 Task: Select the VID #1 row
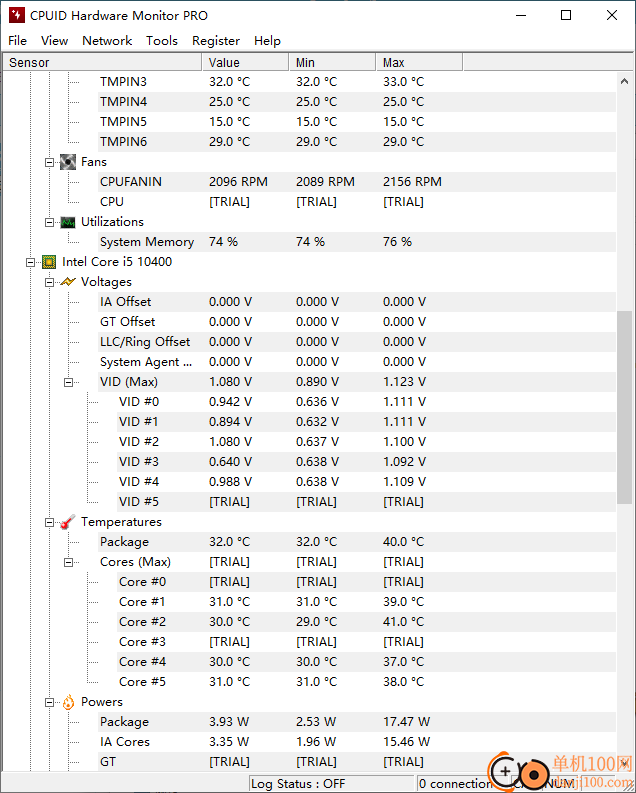pyautogui.click(x=367, y=422)
